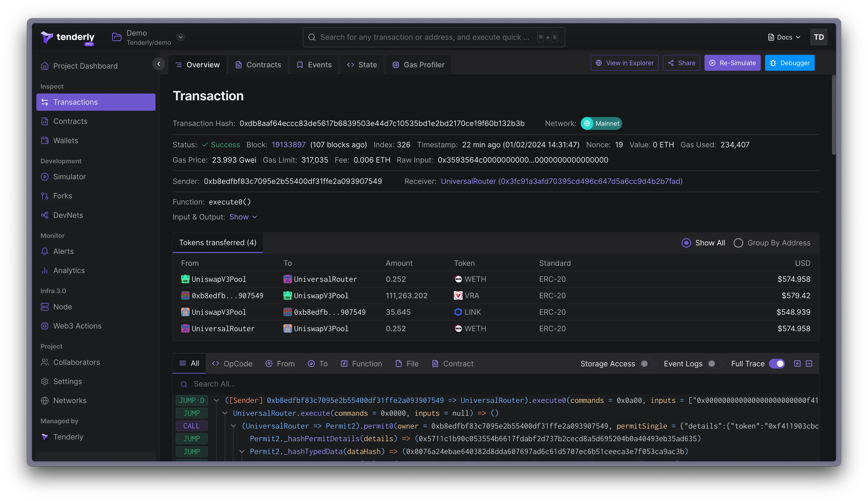Image resolution: width=868 pixels, height=502 pixels.
Task: Expand Input & Output with Show
Action: tap(243, 217)
